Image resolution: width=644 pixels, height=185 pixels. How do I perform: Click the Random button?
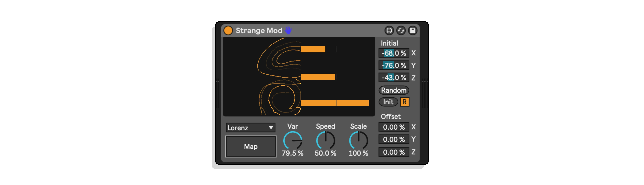click(394, 90)
